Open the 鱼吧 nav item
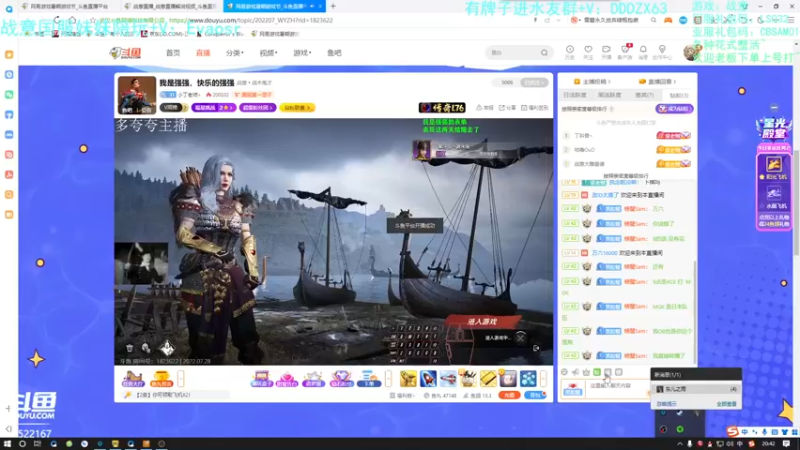The width and height of the screenshot is (800, 450). (x=334, y=53)
